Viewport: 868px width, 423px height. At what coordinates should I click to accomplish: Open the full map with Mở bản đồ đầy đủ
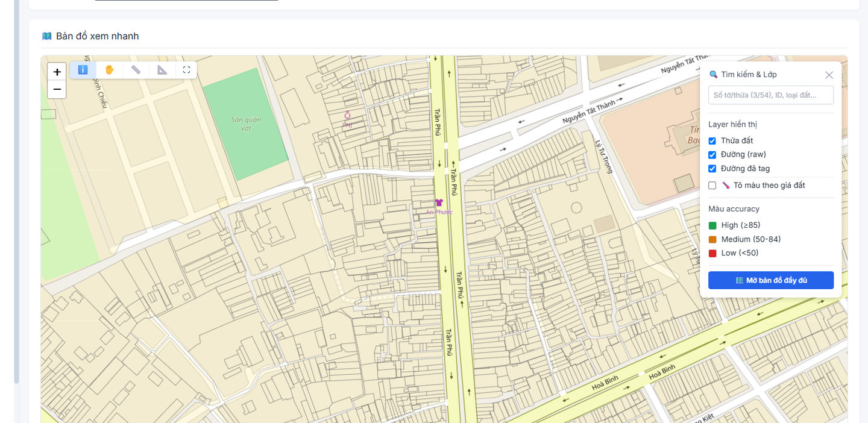(771, 280)
